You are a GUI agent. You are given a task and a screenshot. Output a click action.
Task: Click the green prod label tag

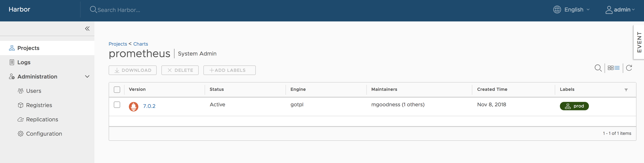574,106
